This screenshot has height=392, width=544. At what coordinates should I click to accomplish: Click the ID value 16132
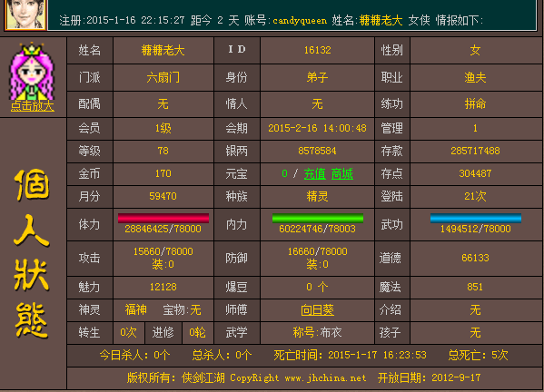pyautogui.click(x=318, y=50)
